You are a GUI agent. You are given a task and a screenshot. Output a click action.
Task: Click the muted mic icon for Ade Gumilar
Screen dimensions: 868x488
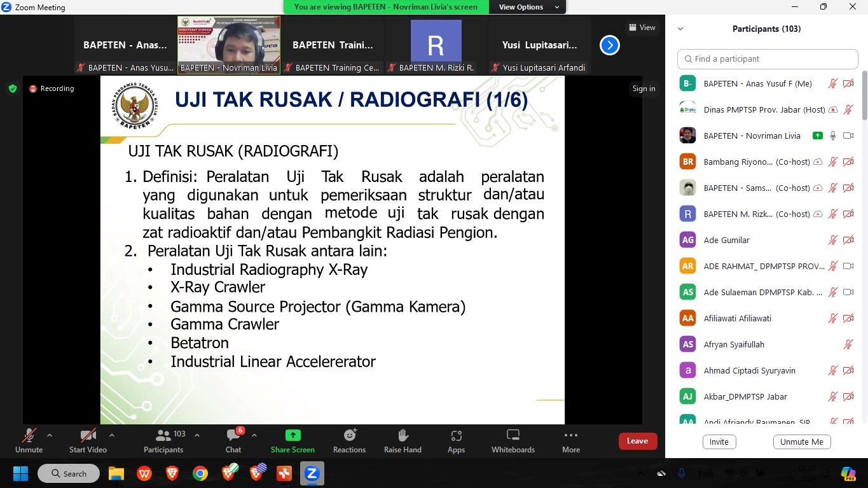(x=833, y=240)
